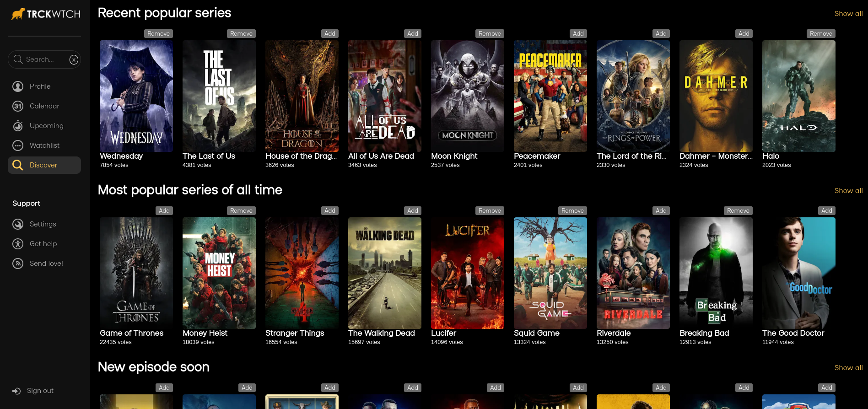Click the Dahmer - Monster title
The image size is (868, 409).
click(x=716, y=156)
